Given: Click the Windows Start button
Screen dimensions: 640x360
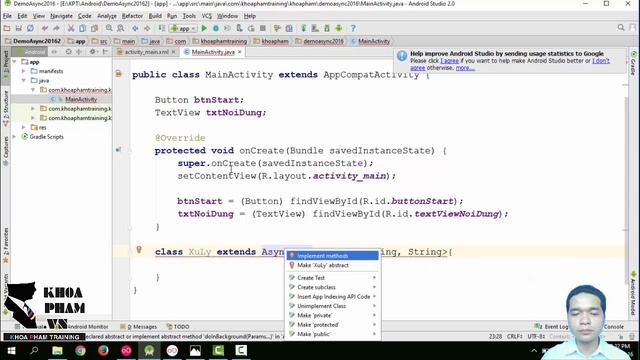Looking at the screenshot, I should click(x=11, y=350).
